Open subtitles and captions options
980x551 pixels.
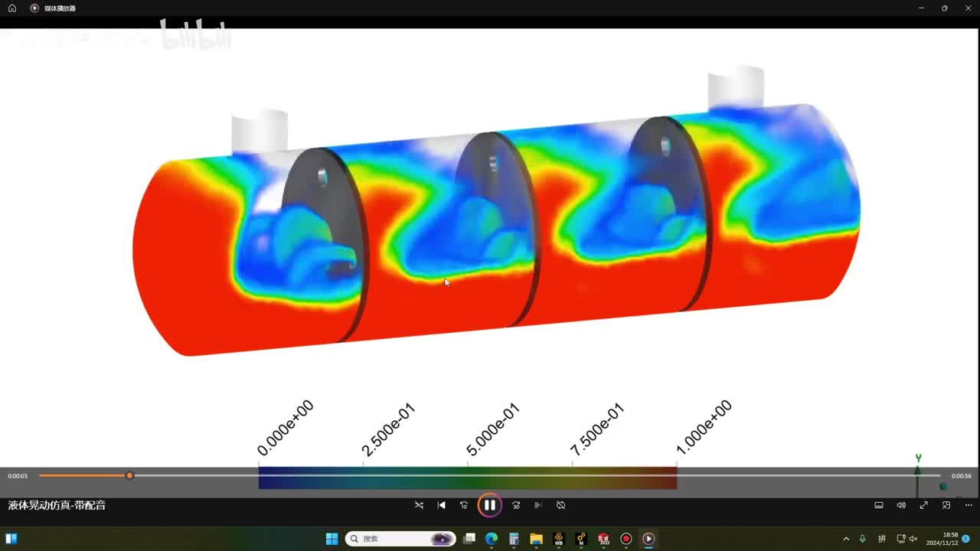[x=879, y=505]
